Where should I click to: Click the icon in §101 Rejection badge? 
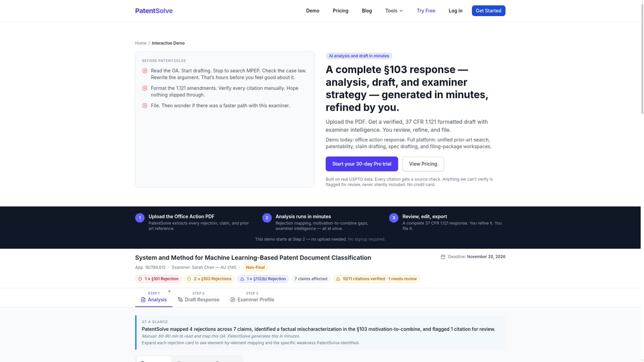tap(140, 279)
